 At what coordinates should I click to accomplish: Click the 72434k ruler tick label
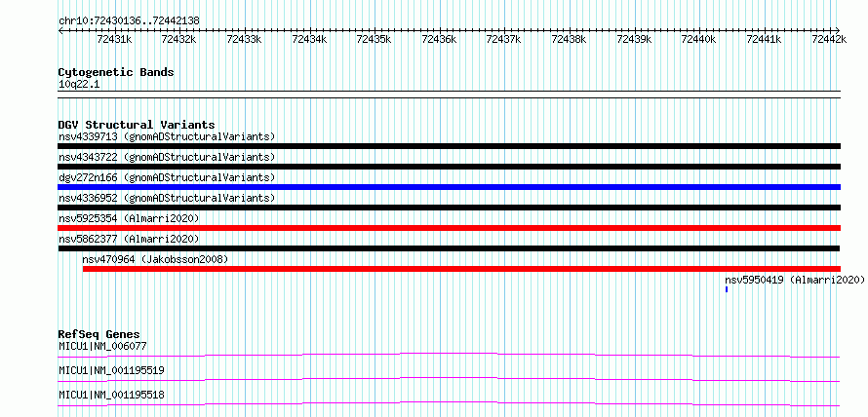(309, 39)
